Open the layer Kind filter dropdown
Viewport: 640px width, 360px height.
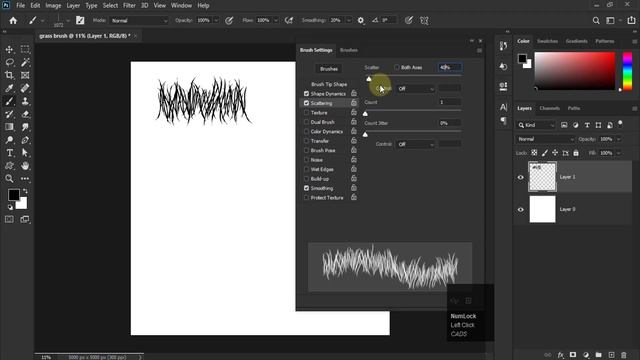coord(536,125)
